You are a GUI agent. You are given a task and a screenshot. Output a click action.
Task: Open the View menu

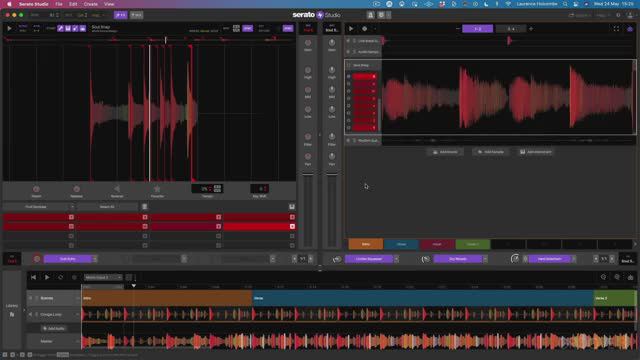pos(109,4)
